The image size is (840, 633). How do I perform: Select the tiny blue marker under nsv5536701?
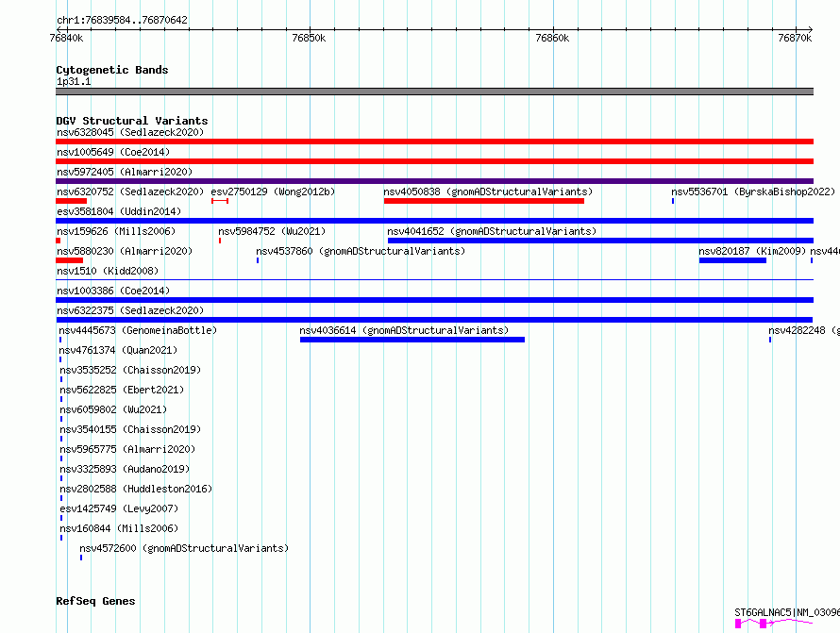(673, 201)
